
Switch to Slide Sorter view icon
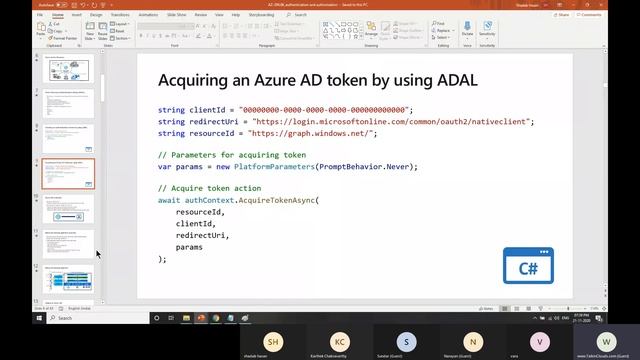coord(517,309)
